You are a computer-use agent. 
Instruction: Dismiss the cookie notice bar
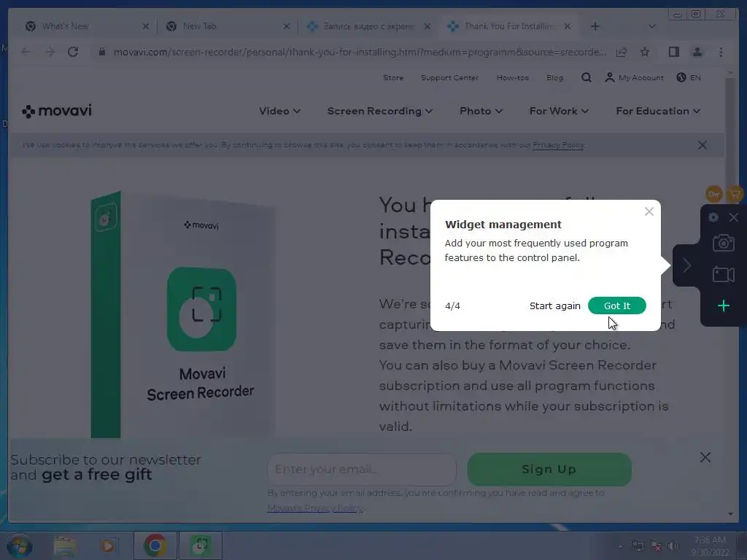tap(702, 145)
